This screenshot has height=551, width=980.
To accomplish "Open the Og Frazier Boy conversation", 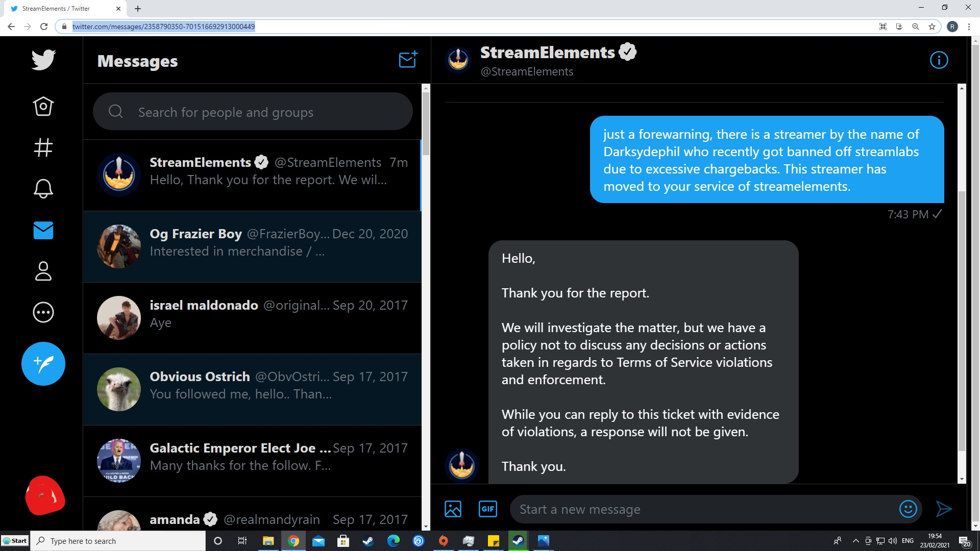I will coord(252,246).
